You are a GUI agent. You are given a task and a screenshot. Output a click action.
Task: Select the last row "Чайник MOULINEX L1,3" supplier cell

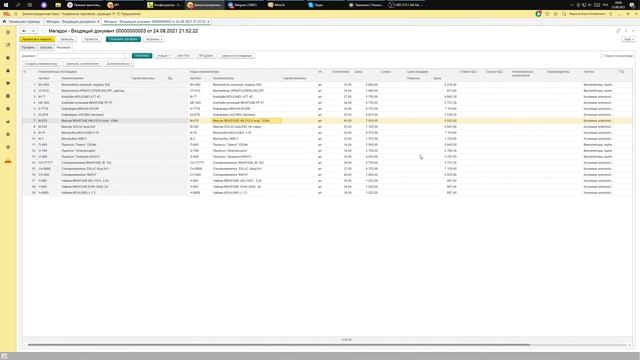(78, 193)
